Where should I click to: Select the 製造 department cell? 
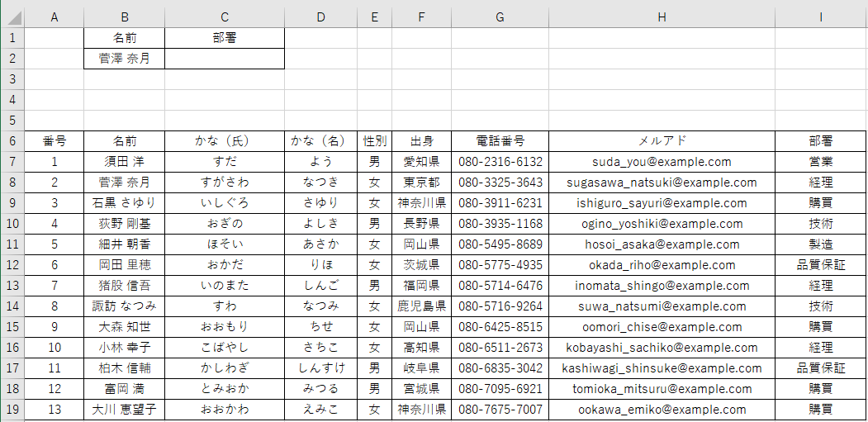[x=821, y=244]
